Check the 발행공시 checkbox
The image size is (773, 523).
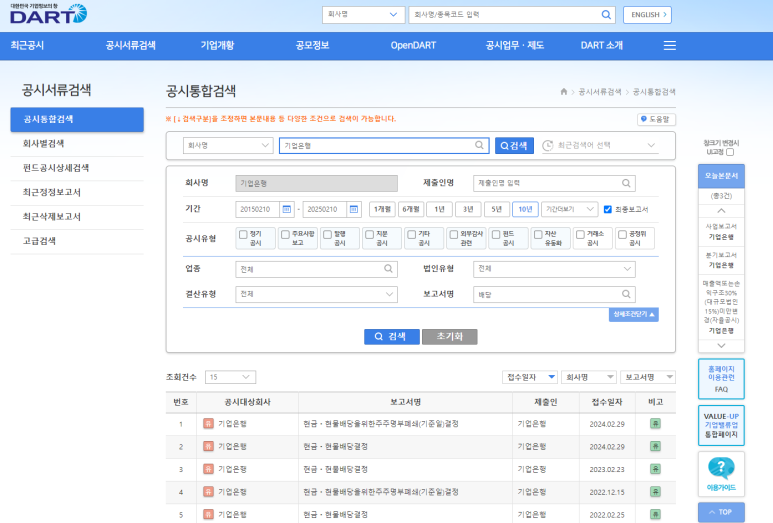coord(327,235)
